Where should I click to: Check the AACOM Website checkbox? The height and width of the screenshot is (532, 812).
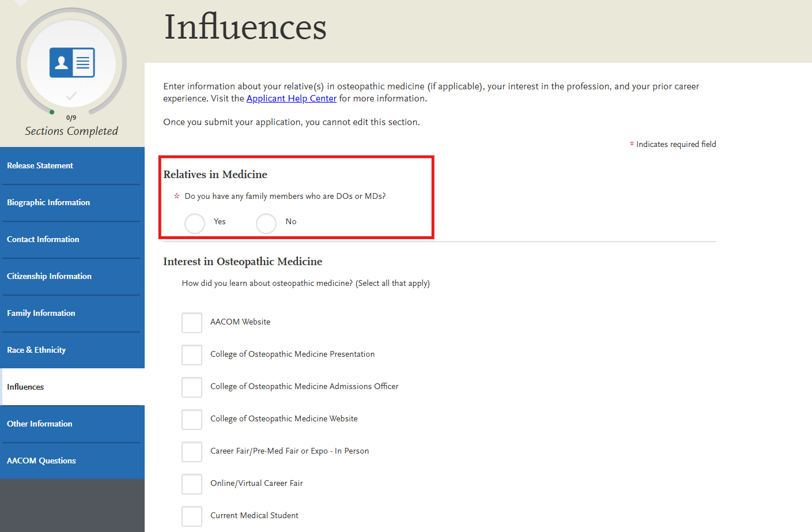tap(191, 323)
